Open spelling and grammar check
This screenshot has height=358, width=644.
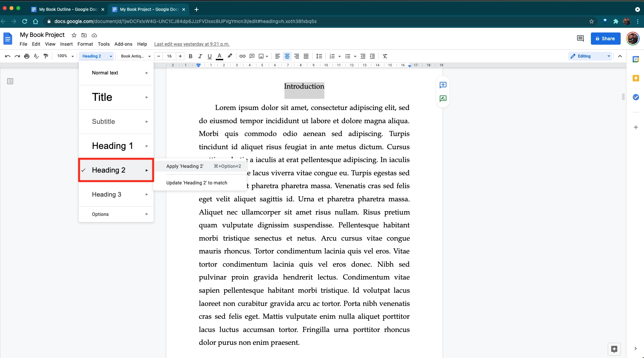click(x=36, y=56)
